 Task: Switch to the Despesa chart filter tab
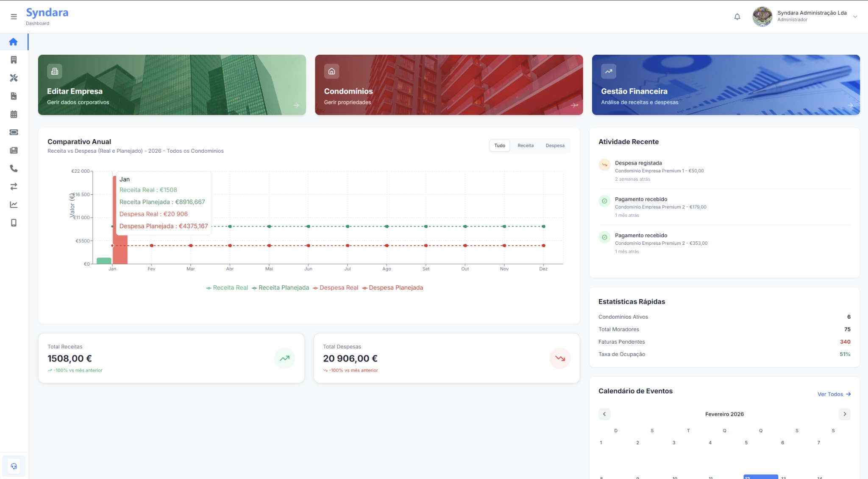(555, 145)
